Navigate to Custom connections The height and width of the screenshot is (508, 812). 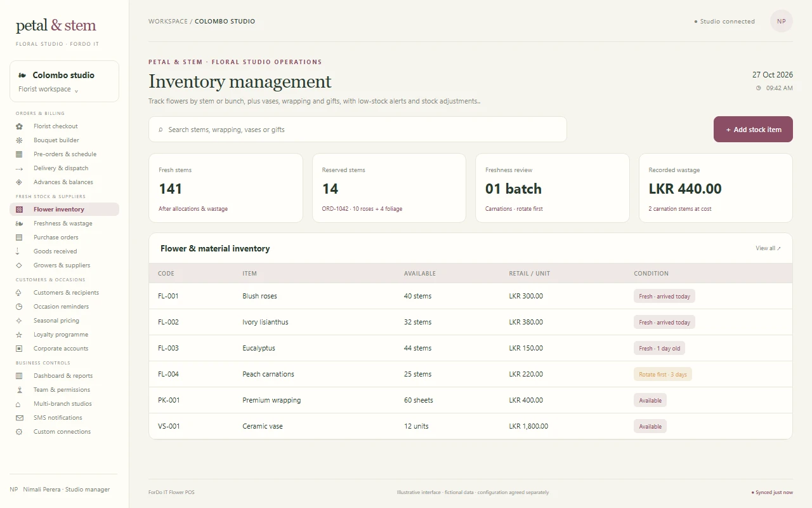(x=64, y=432)
